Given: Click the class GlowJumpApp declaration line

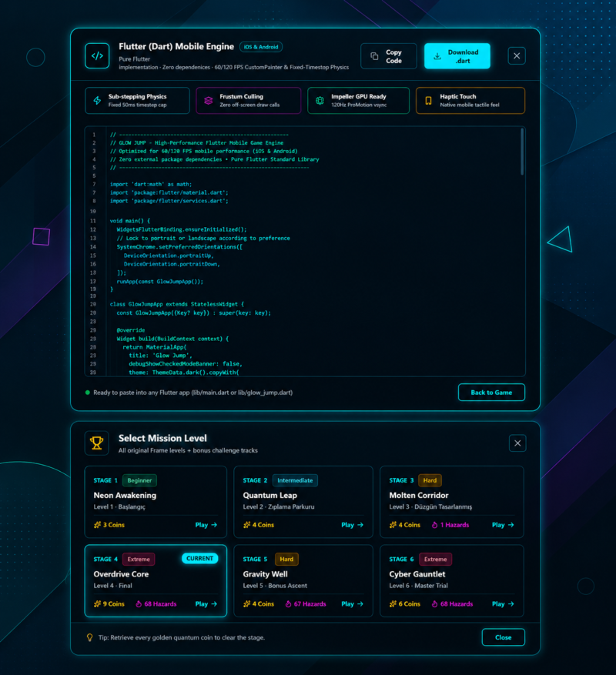Looking at the screenshot, I should pos(177,304).
